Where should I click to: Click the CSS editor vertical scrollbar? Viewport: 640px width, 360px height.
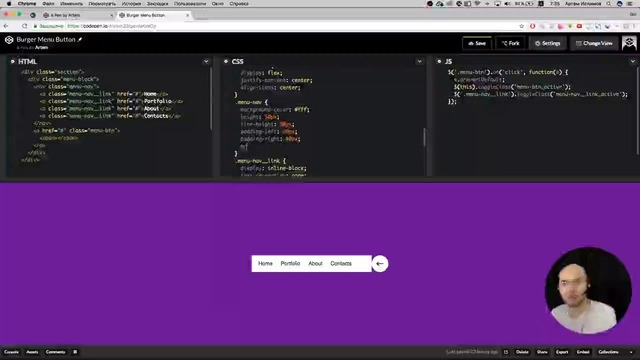click(x=424, y=137)
